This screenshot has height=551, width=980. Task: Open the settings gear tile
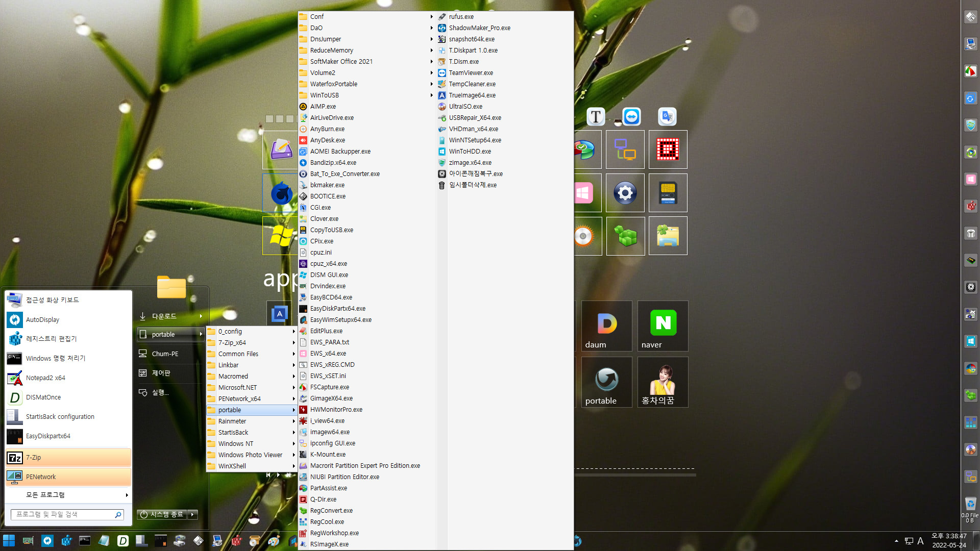pyautogui.click(x=625, y=193)
